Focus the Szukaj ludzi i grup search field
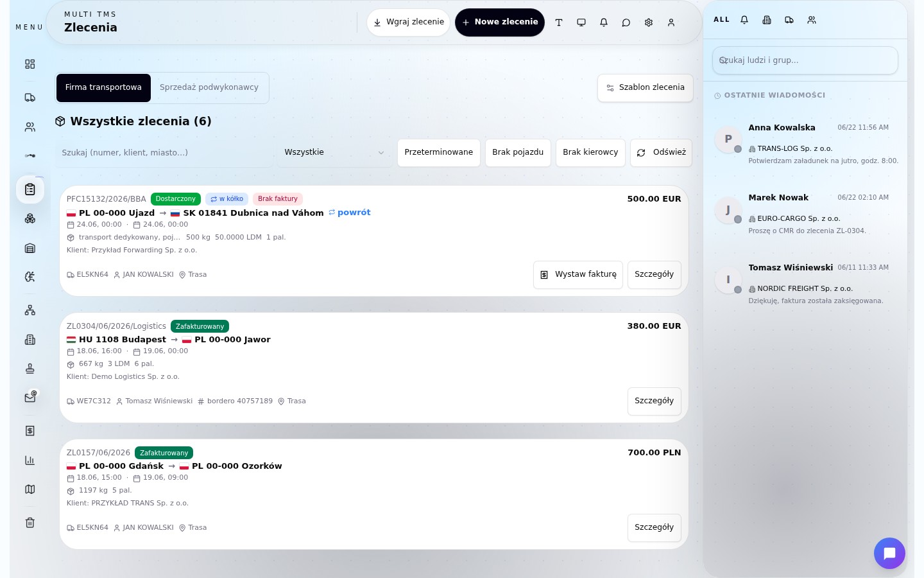Viewport: 924px width, 578px height. (805, 60)
